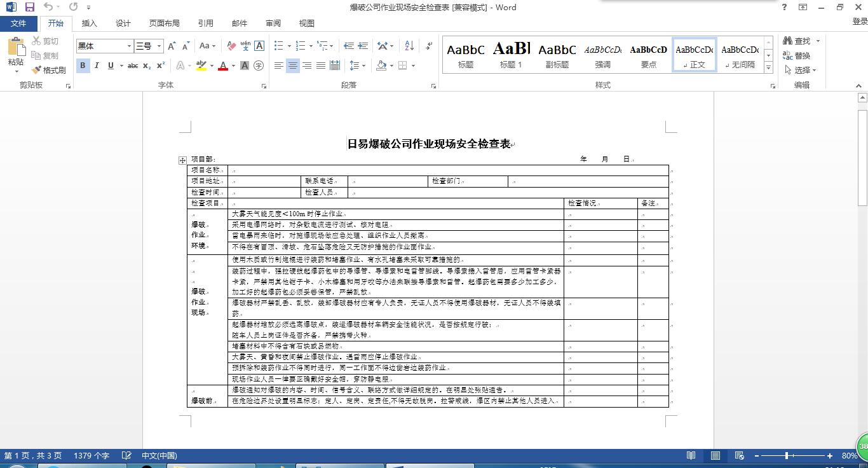
Task: Sort text with the A-Z icon
Action: 409,46
